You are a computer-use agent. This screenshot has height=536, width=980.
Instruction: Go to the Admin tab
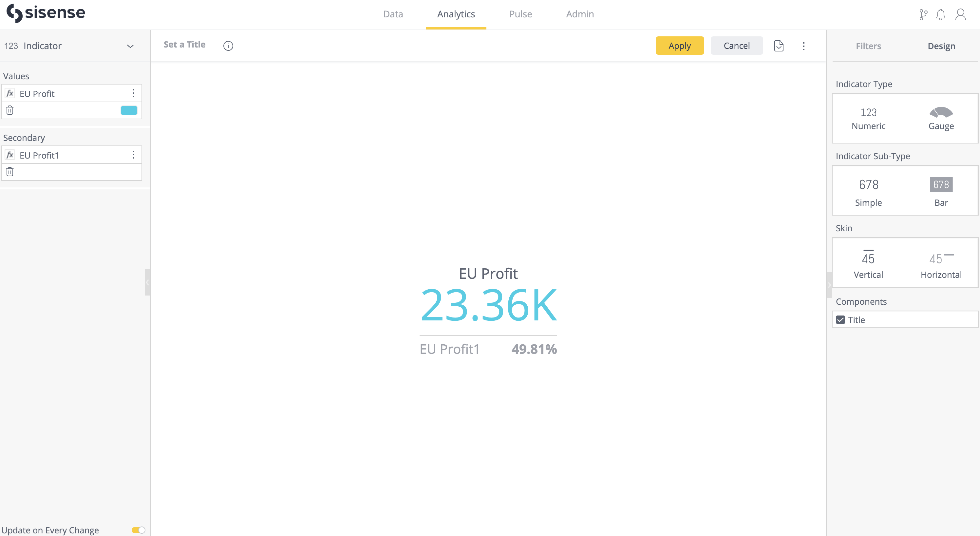(580, 14)
